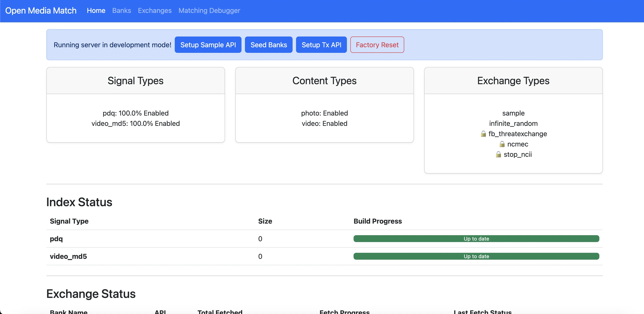Click the 'stop_ncii' exchange type text

(x=518, y=154)
